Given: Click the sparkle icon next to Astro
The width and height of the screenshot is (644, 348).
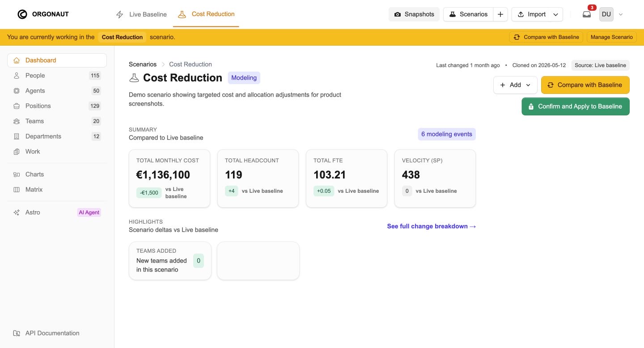Looking at the screenshot, I should tap(17, 212).
